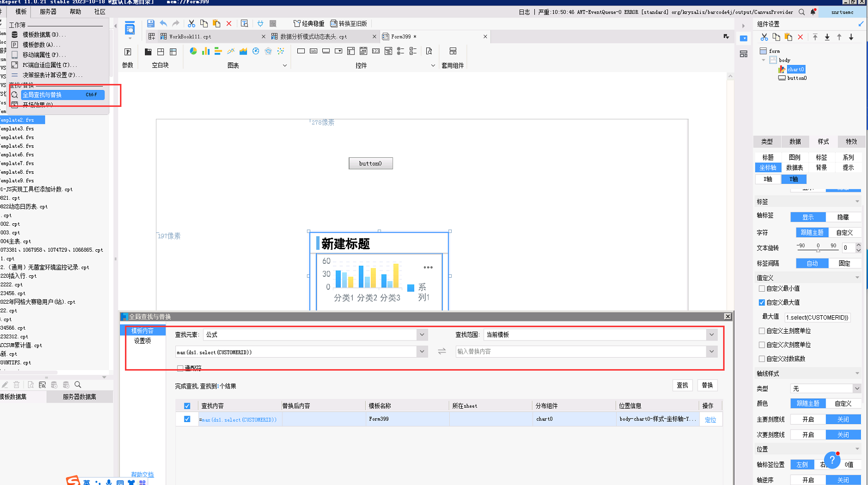
Task: Enable the 自定义最小值 checkbox
Action: pos(762,289)
